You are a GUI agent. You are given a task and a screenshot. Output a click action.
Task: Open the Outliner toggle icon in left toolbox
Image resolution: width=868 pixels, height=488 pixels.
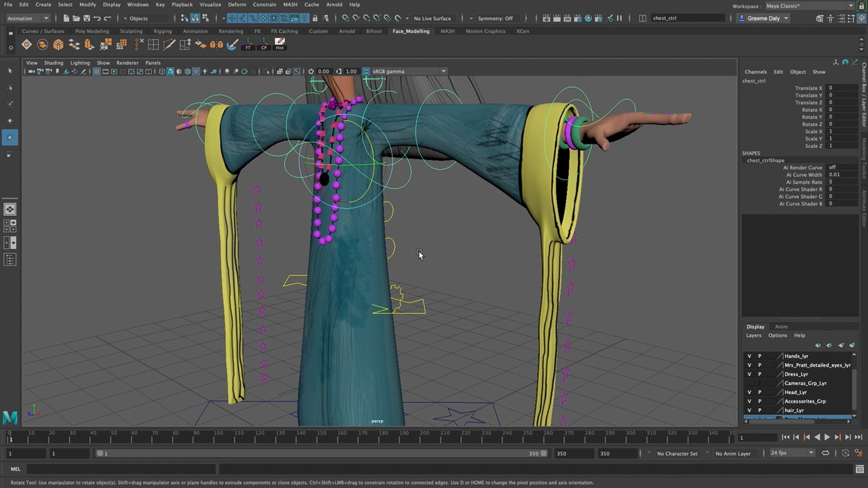tap(10, 260)
